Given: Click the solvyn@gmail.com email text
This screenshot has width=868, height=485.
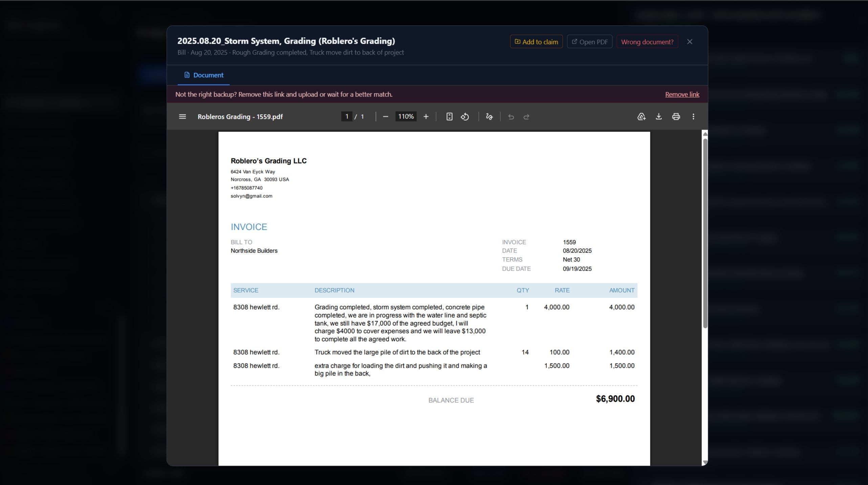Looking at the screenshot, I should point(251,196).
